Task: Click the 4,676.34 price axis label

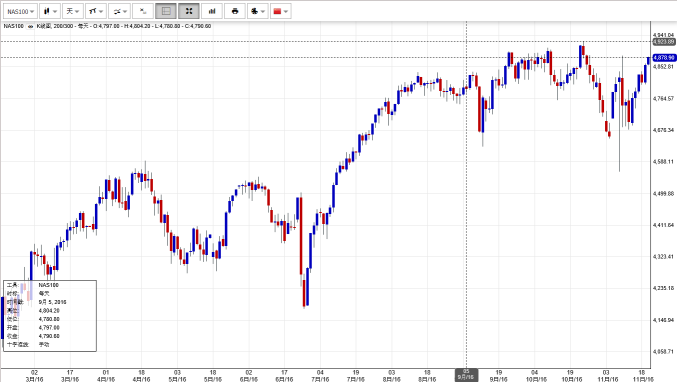Action: click(663, 130)
